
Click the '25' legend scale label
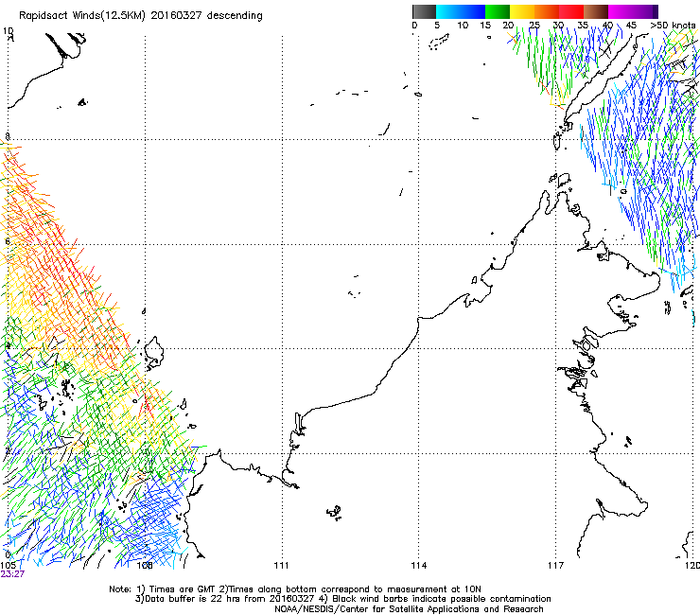pyautogui.click(x=534, y=25)
